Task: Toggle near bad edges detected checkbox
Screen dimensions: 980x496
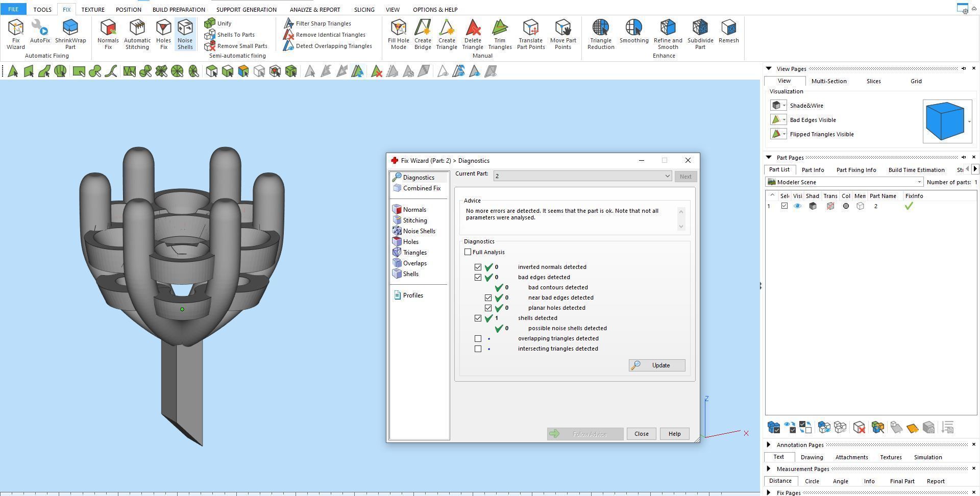Action: (x=488, y=297)
